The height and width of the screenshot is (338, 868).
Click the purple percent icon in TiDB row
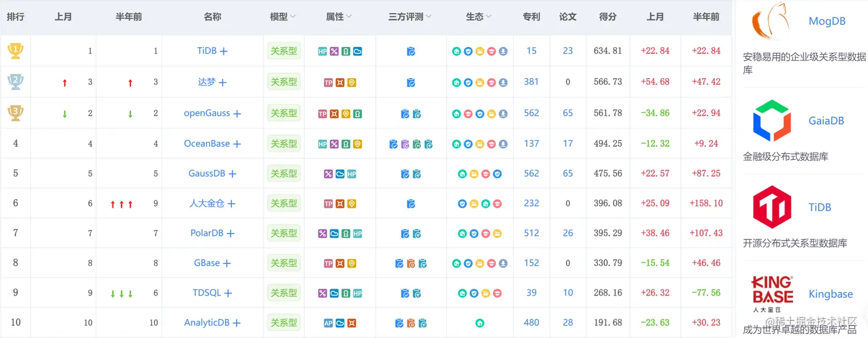click(334, 51)
